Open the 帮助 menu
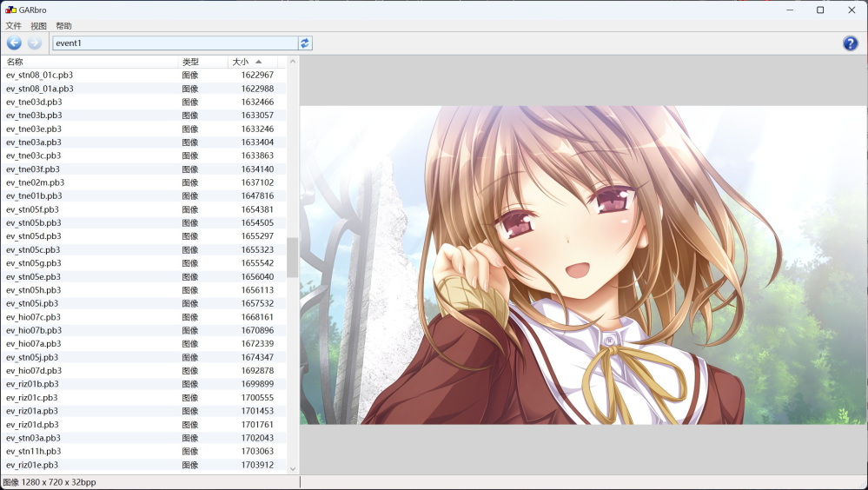 (x=63, y=25)
